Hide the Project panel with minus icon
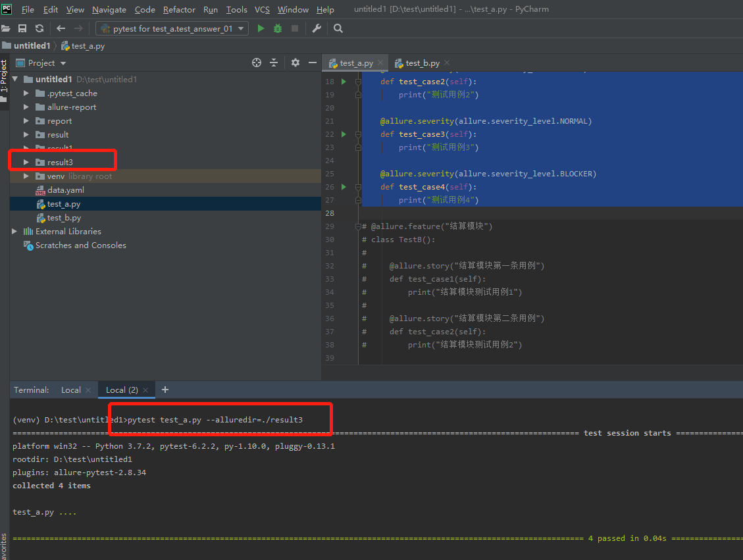The height and width of the screenshot is (560, 743). [312, 63]
